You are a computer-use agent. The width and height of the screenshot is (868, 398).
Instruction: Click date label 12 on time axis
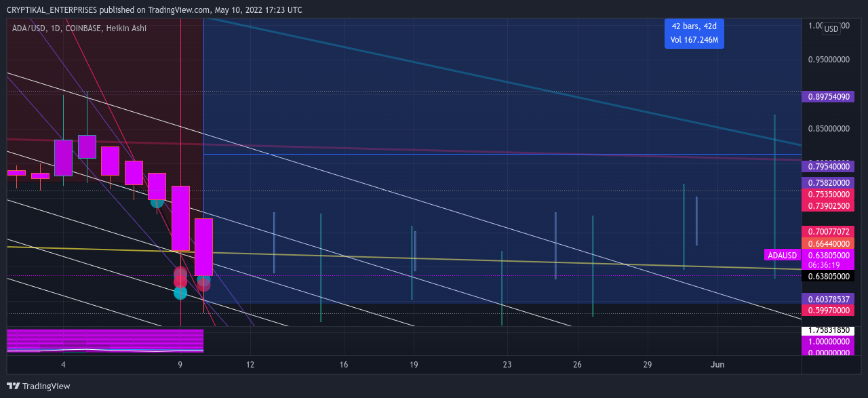[250, 365]
